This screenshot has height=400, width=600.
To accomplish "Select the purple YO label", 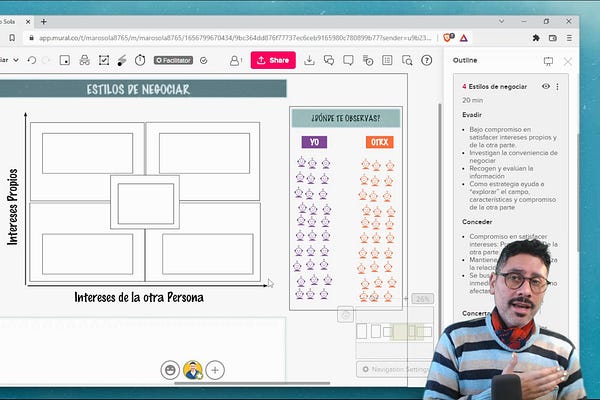I will coord(314,142).
